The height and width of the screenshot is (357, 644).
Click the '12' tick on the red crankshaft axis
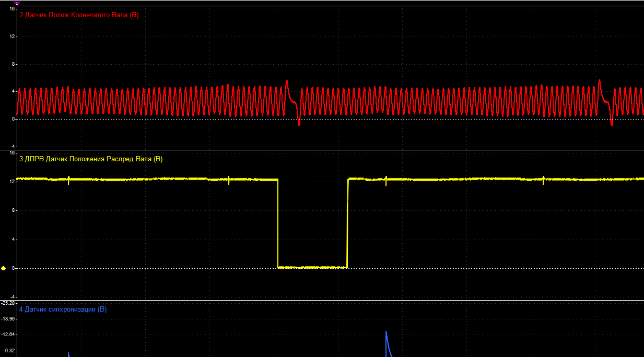[12, 37]
